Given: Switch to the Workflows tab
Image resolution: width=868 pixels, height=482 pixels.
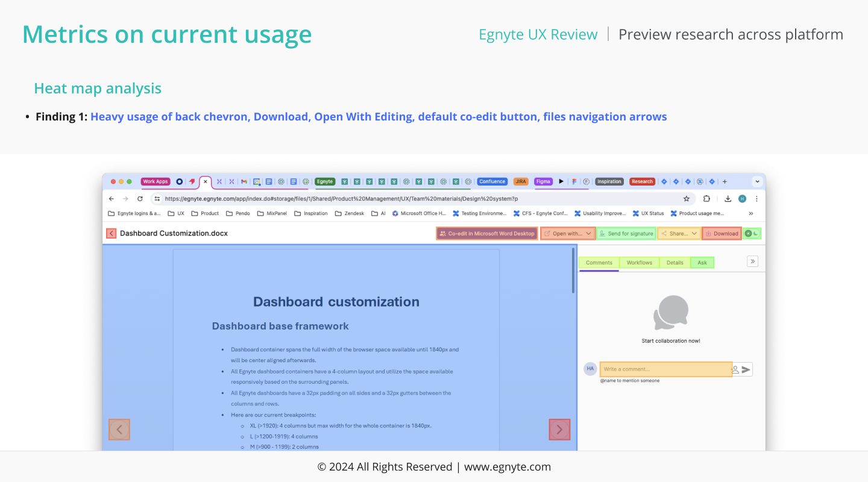Looking at the screenshot, I should 639,263.
